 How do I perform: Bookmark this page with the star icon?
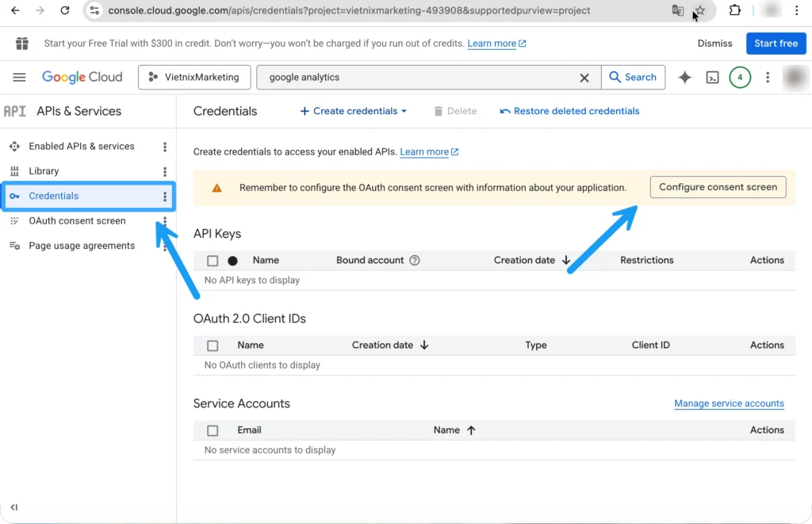699,10
